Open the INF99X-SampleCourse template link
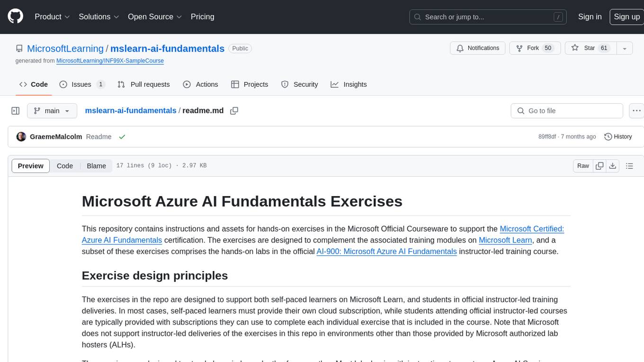644x362 pixels. point(110,61)
